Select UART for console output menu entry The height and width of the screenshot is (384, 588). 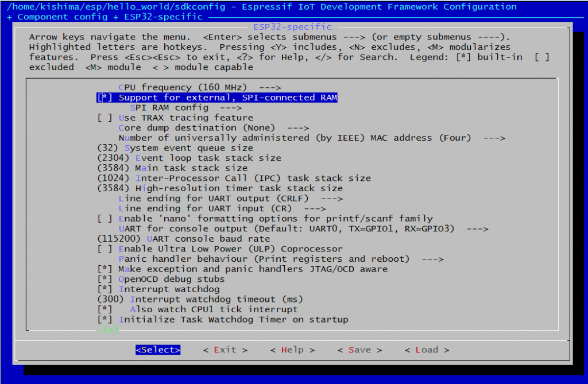[303, 229]
